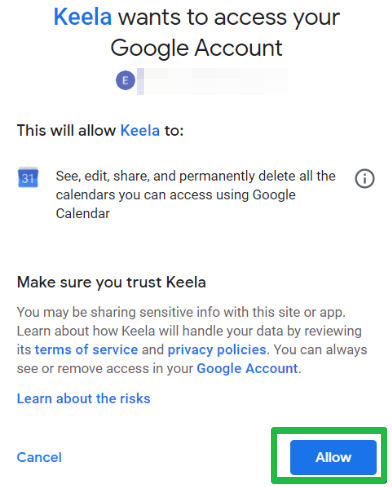The height and width of the screenshot is (487, 392).
Task: Click the black 'Google Account' title words
Action: [x=196, y=48]
